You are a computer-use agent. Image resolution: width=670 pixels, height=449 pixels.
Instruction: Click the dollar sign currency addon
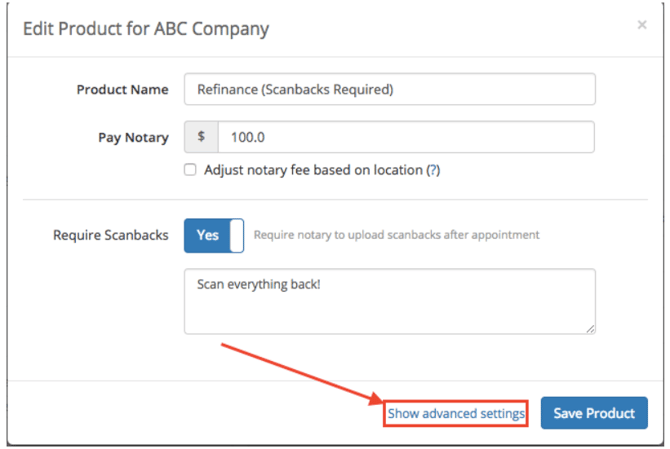[x=201, y=137]
